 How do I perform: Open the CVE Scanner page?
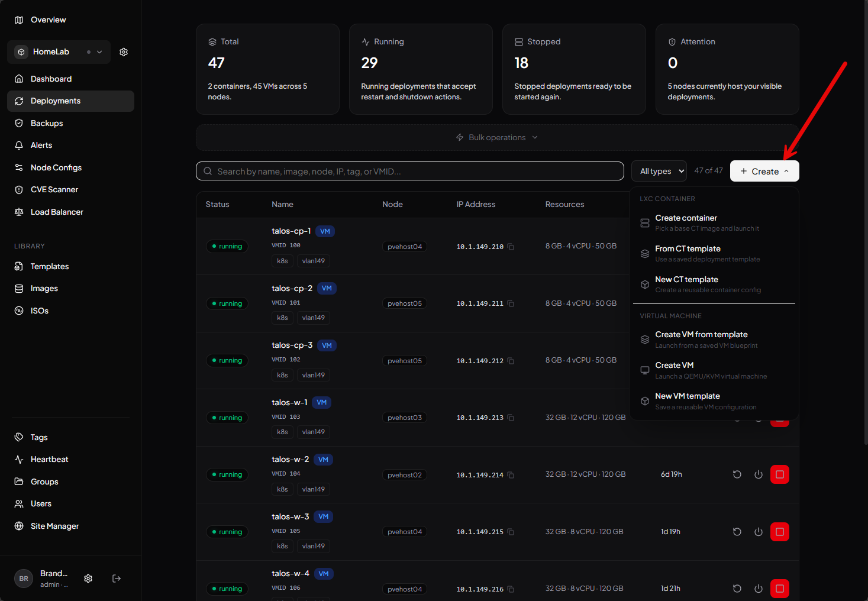point(54,190)
